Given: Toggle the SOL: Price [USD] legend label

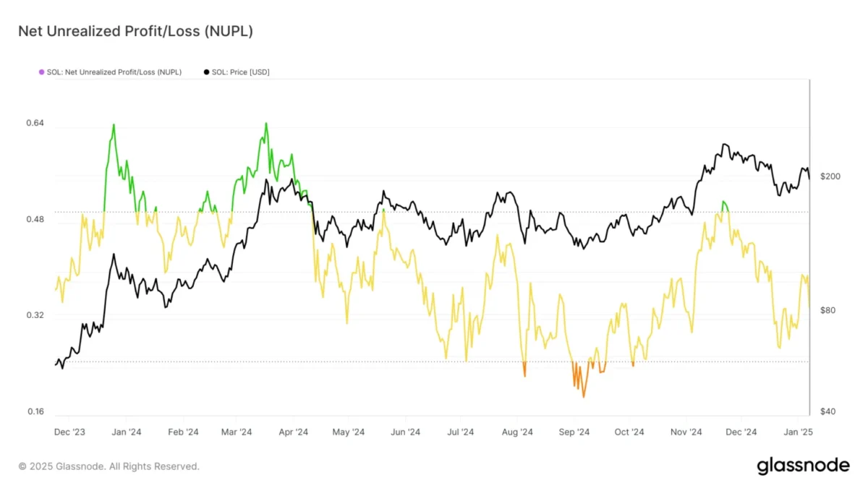Looking at the screenshot, I should pos(240,72).
